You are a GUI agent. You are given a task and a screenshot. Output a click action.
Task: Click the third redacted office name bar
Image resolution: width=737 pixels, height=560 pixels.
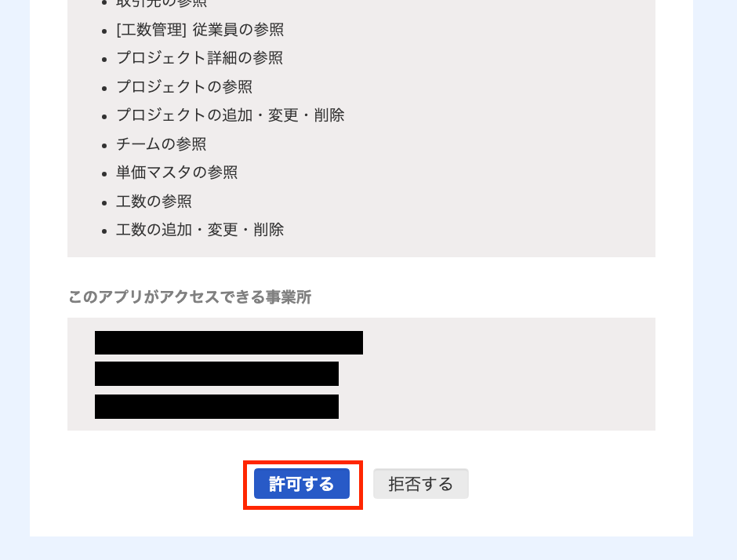216,407
